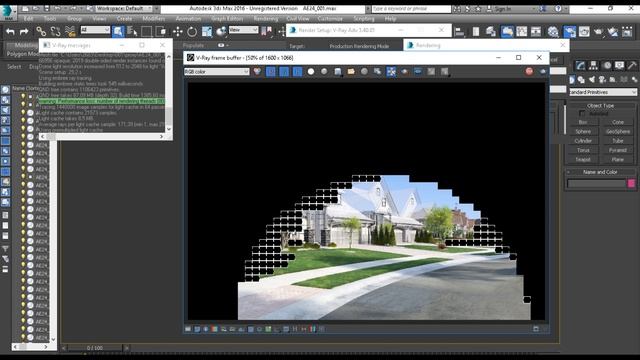640x360 pixels.
Task: Open RGB color channel dropdown
Action: tap(217, 72)
